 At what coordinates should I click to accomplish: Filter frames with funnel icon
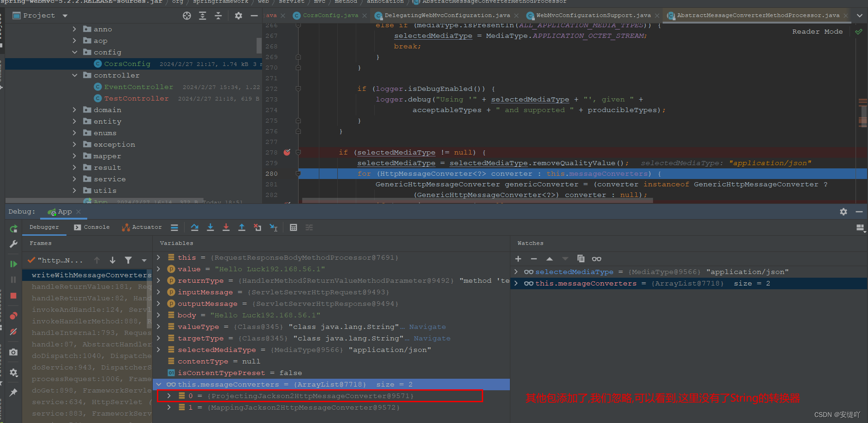coord(128,260)
